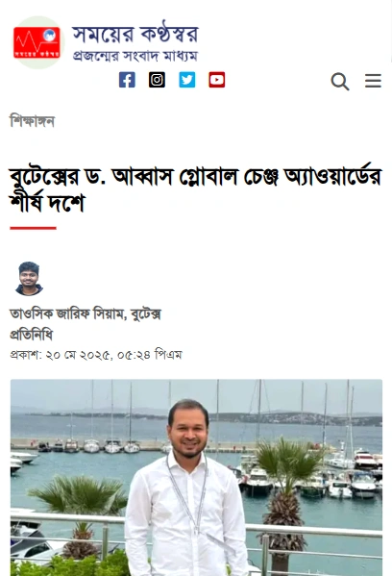Screen dimensions: 392x576
Task: Open the hamburger menu
Action: pyautogui.click(x=373, y=81)
